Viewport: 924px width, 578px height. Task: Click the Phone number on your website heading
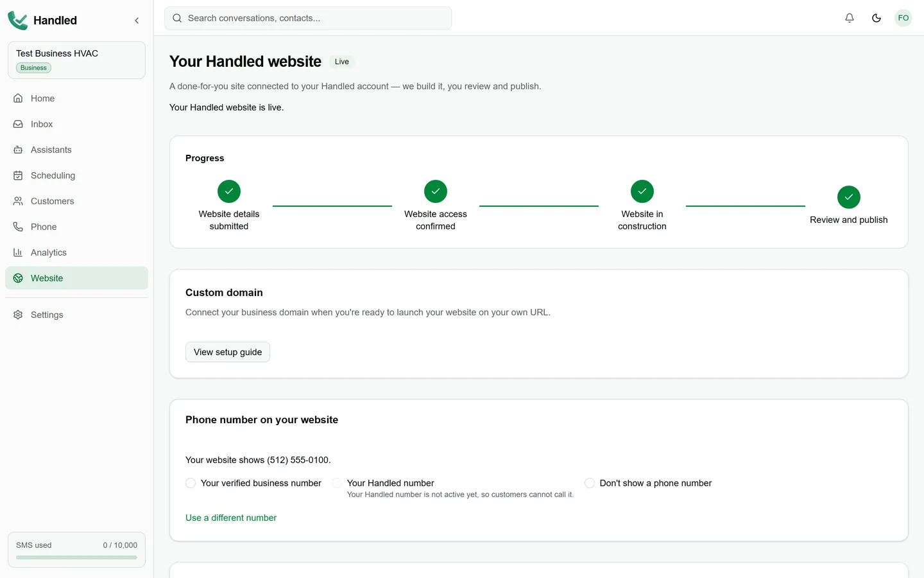tap(262, 420)
